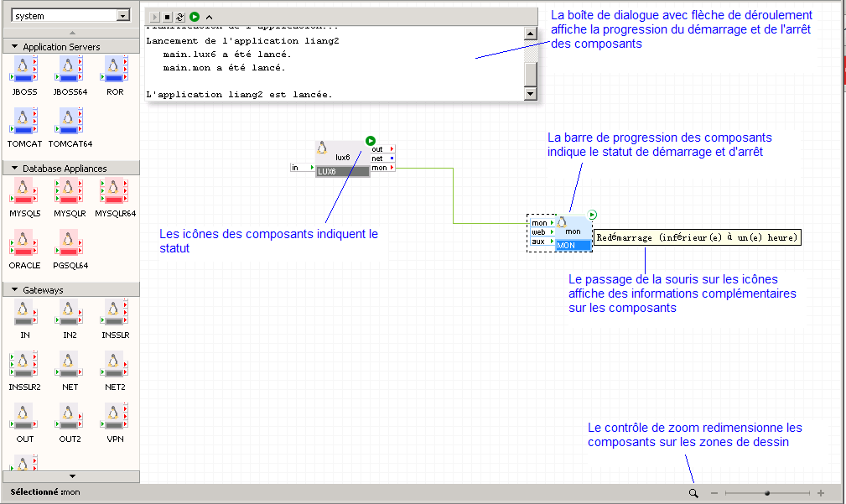This screenshot has width=846, height=504.
Task: Pick the OUT gateway icon
Action: tap(23, 416)
